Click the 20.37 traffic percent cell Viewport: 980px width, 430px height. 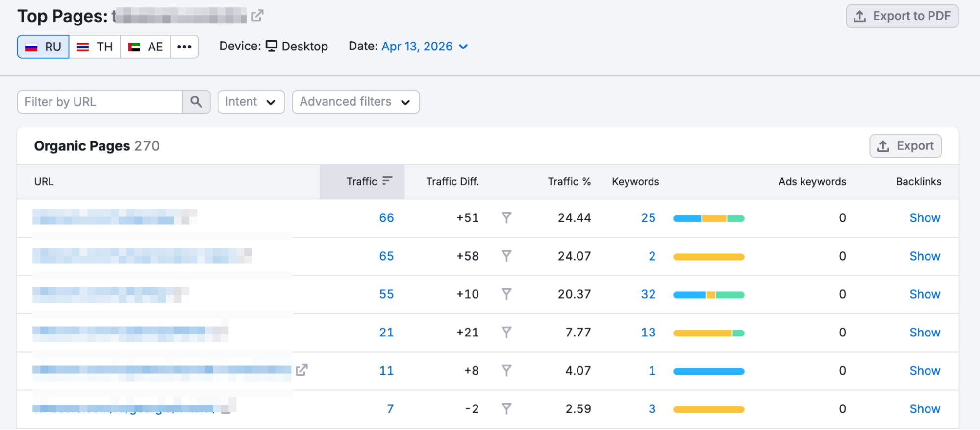tap(574, 294)
